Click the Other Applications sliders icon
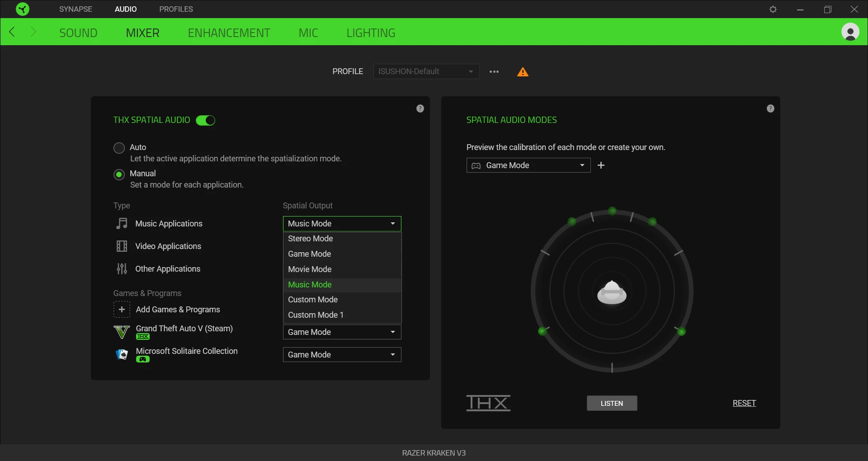Screen dimensions: 868x461 pos(122,268)
